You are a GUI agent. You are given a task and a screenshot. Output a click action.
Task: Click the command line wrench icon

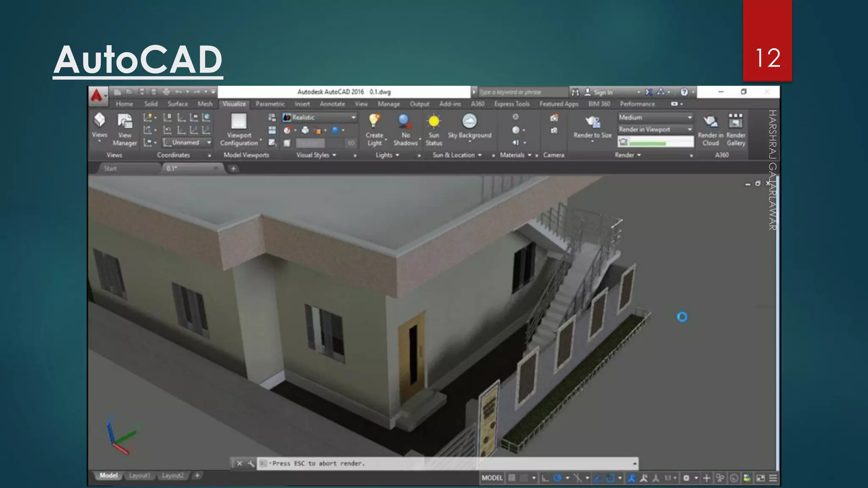[x=251, y=463]
